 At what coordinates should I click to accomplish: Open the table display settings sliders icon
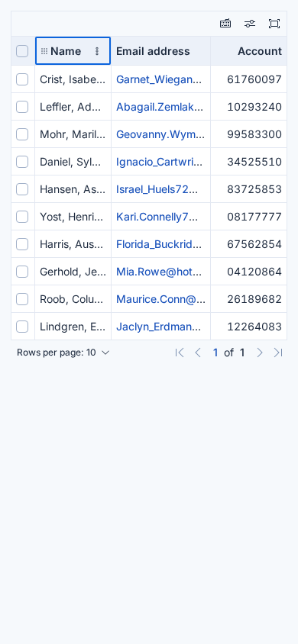(x=250, y=24)
